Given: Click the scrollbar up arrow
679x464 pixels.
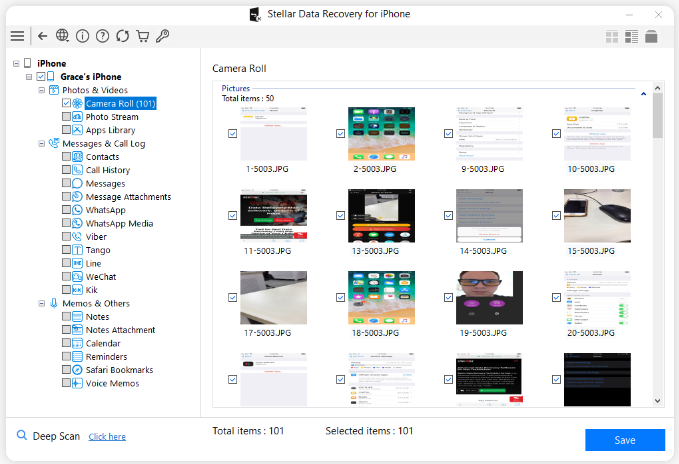Looking at the screenshot, I should (657, 88).
